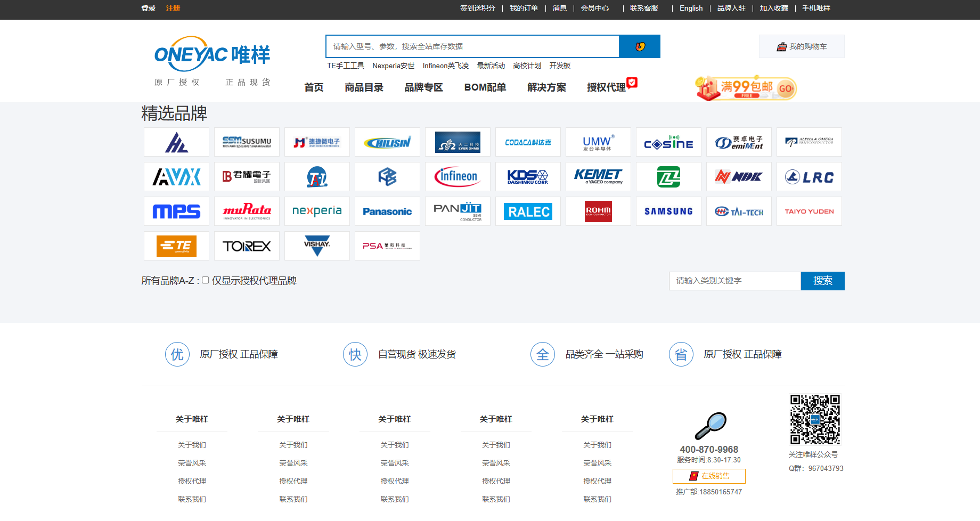Viewport: 980px width, 521px height.
Task: Open 签到送积分 in top bar
Action: 478,8
